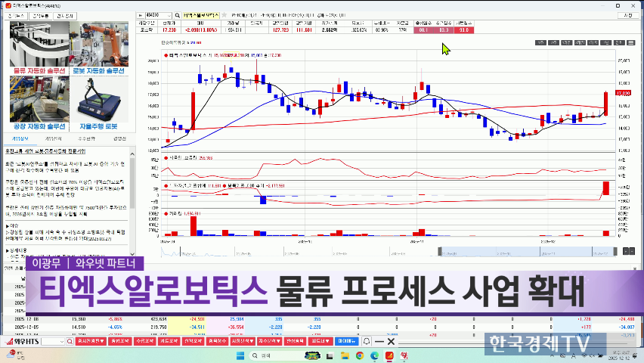Click the magnifier search icon beside stock code

coord(176,14)
